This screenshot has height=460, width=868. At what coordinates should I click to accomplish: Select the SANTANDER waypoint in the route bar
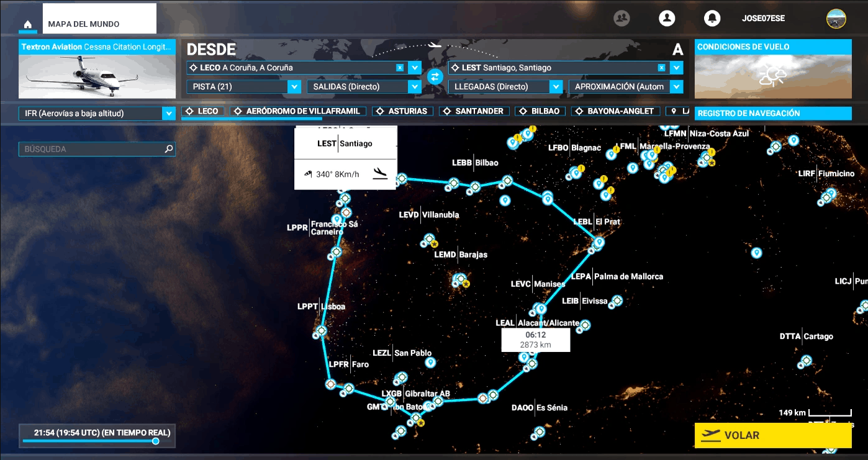pos(474,110)
